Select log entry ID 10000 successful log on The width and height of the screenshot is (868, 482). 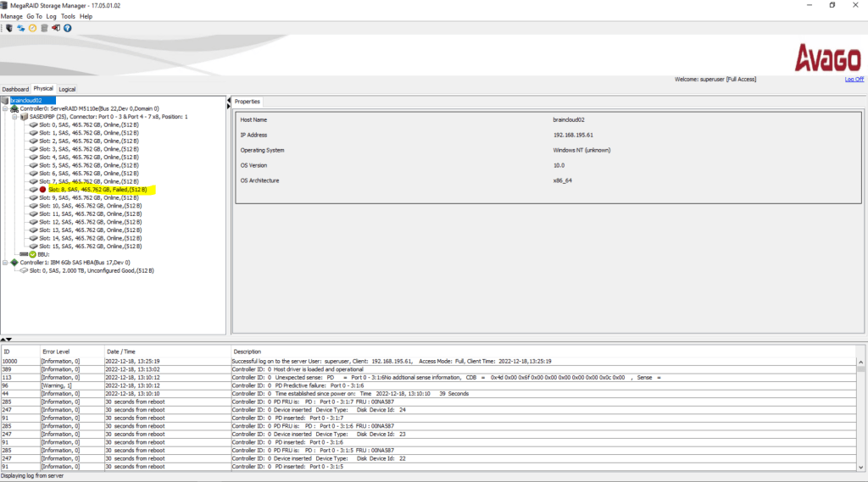(429, 362)
